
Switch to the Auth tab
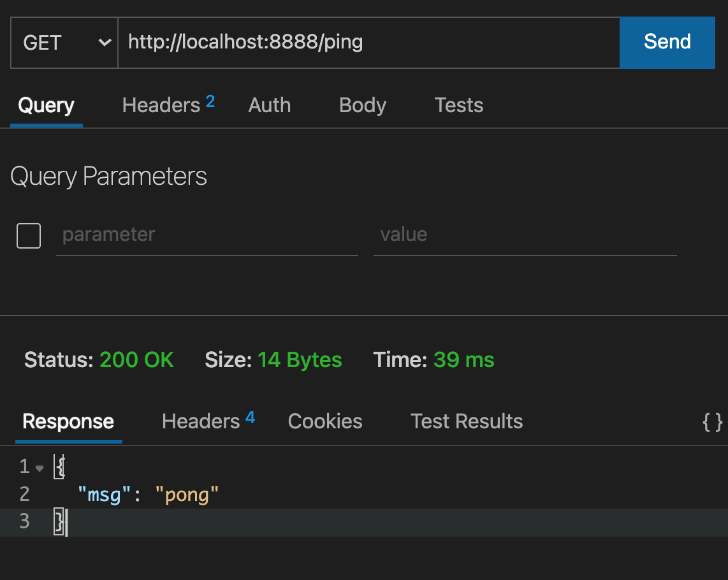point(269,105)
